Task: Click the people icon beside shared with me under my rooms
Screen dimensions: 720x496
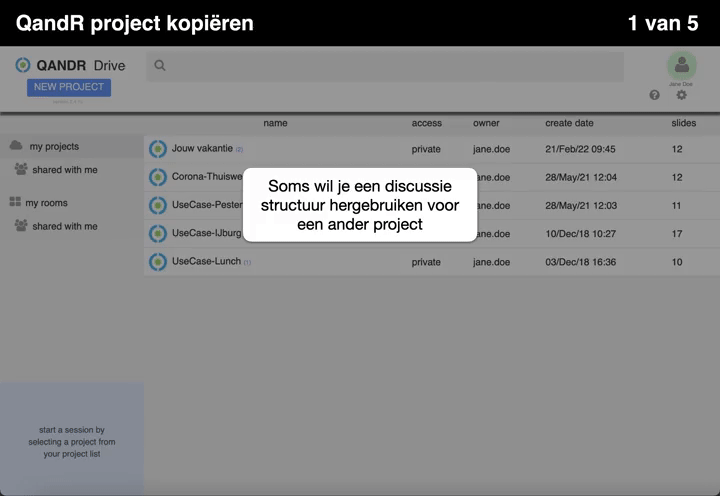Action: [21, 225]
